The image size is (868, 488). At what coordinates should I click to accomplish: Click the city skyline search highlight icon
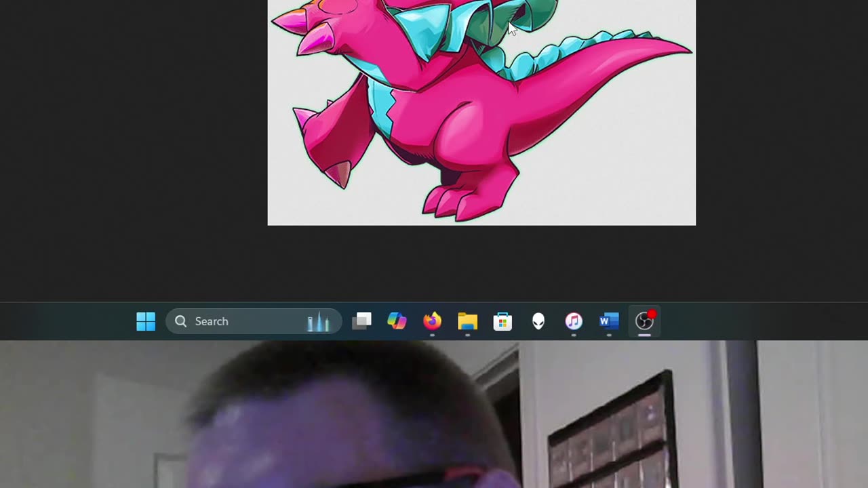pyautogui.click(x=318, y=322)
